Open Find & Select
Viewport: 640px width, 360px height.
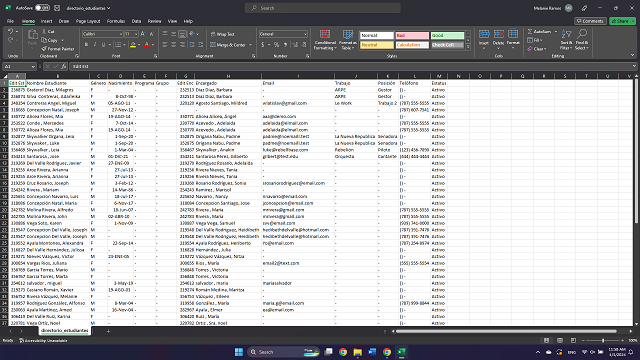(x=582, y=40)
